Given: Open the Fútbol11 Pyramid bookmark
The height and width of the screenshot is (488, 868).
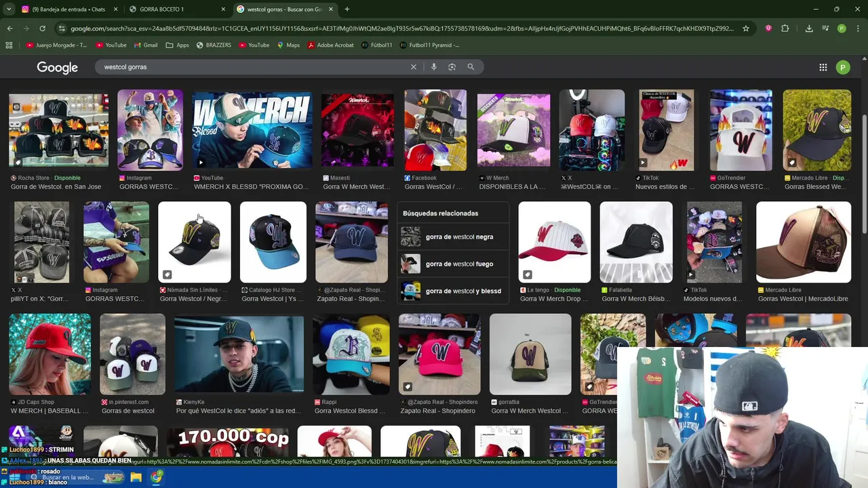Looking at the screenshot, I should click(429, 45).
